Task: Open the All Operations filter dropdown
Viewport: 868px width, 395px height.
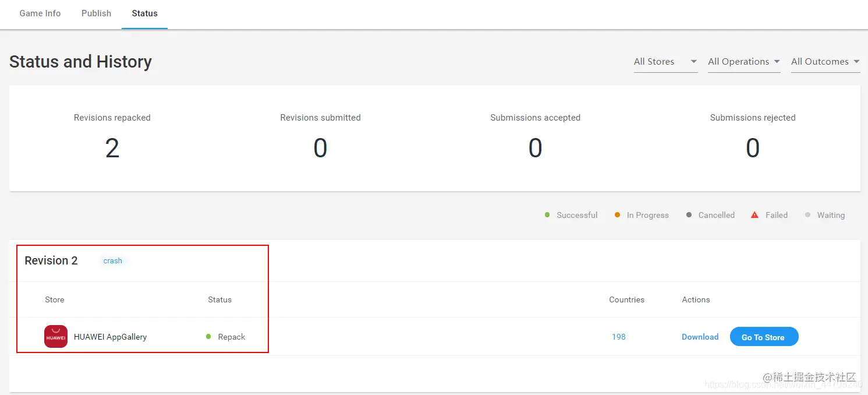Action: (744, 62)
